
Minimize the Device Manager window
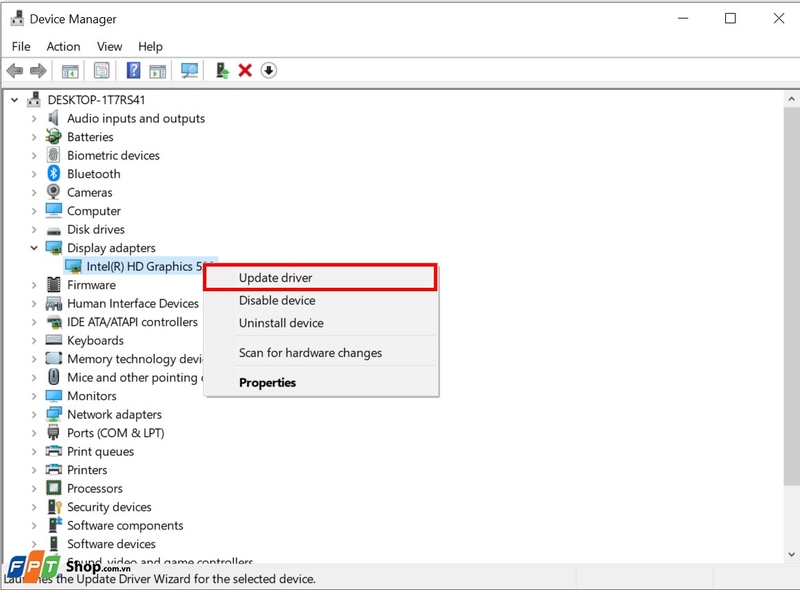(x=683, y=18)
